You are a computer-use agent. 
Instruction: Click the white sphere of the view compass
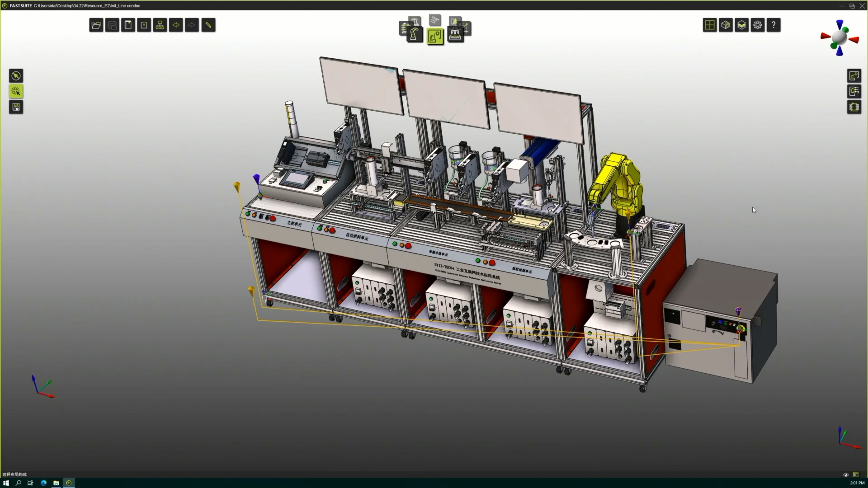click(840, 38)
